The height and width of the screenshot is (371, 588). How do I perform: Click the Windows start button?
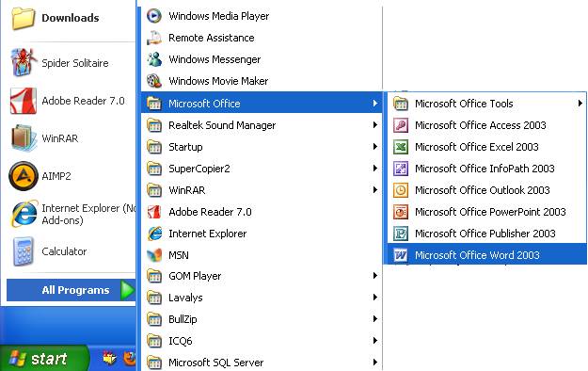click(x=44, y=358)
